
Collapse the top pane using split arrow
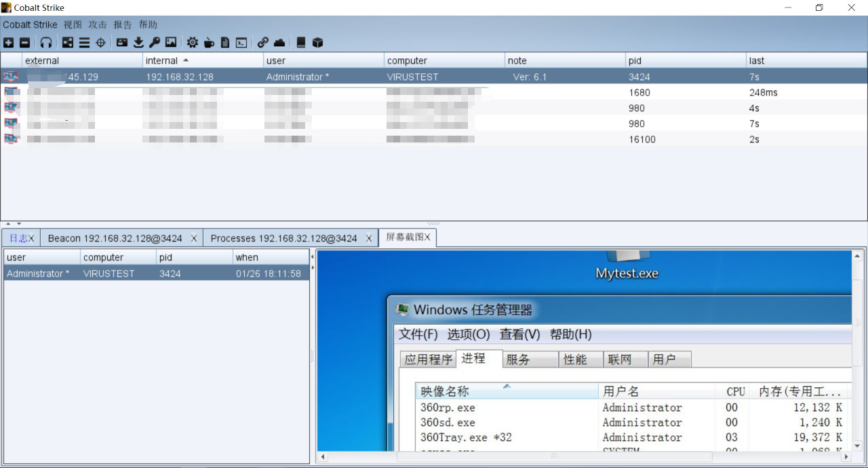pyautogui.click(x=8, y=223)
